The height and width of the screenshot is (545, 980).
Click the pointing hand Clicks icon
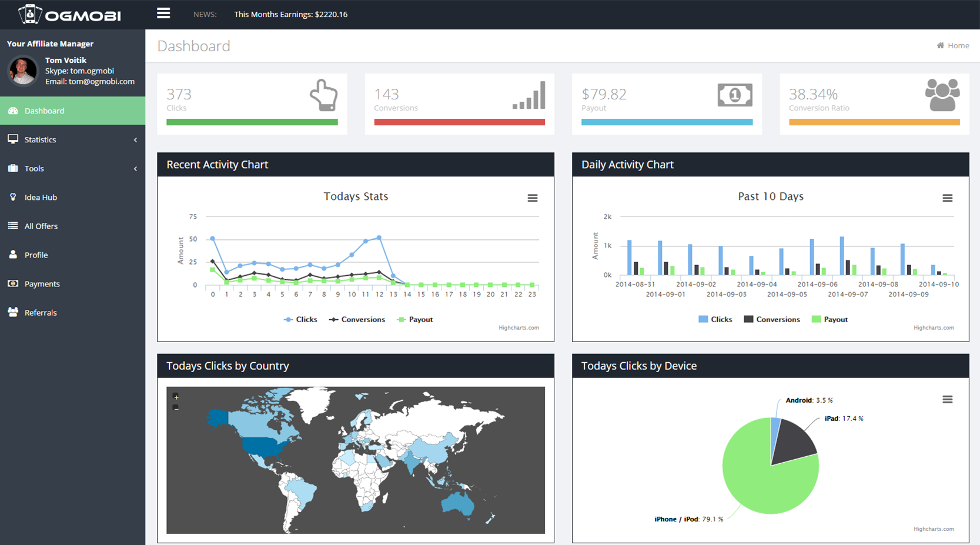point(323,95)
